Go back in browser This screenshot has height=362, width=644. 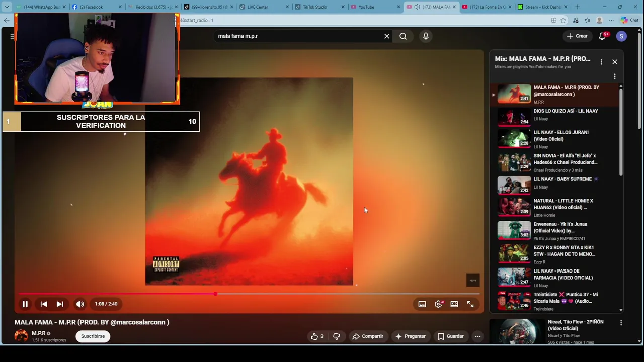point(6,20)
